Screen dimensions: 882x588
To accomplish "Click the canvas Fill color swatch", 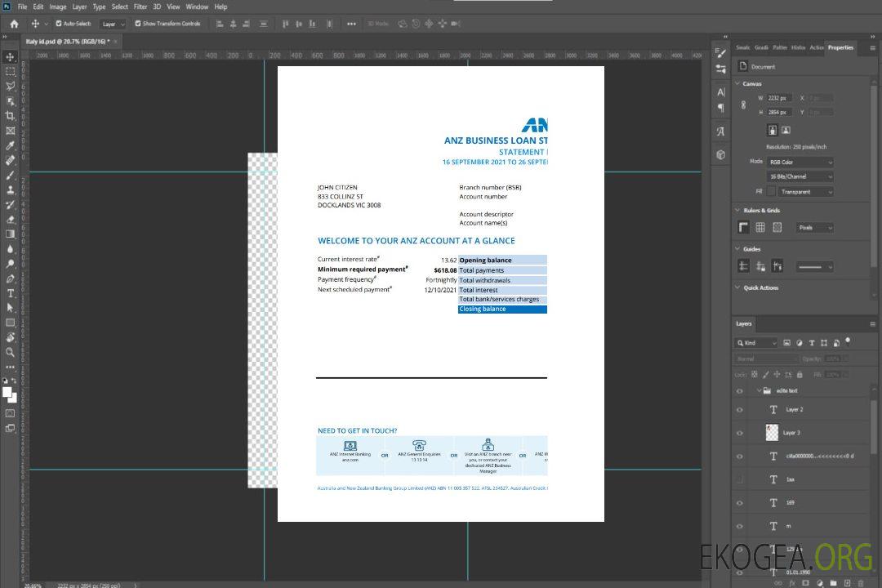I will [x=771, y=191].
